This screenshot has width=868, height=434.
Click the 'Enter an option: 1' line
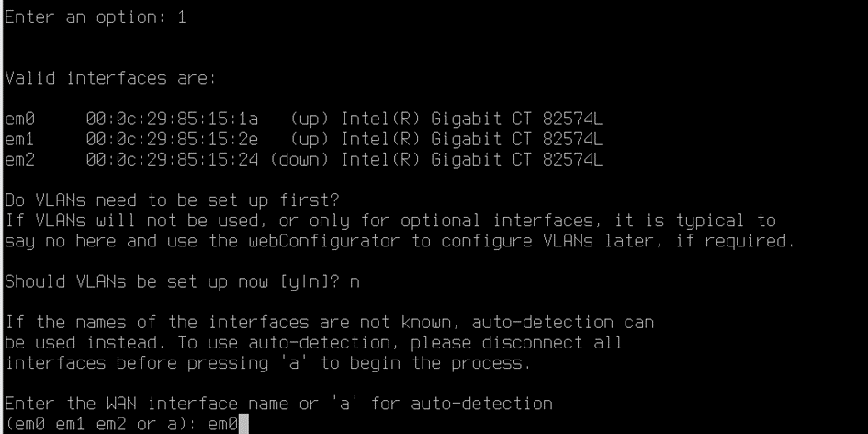(x=96, y=17)
